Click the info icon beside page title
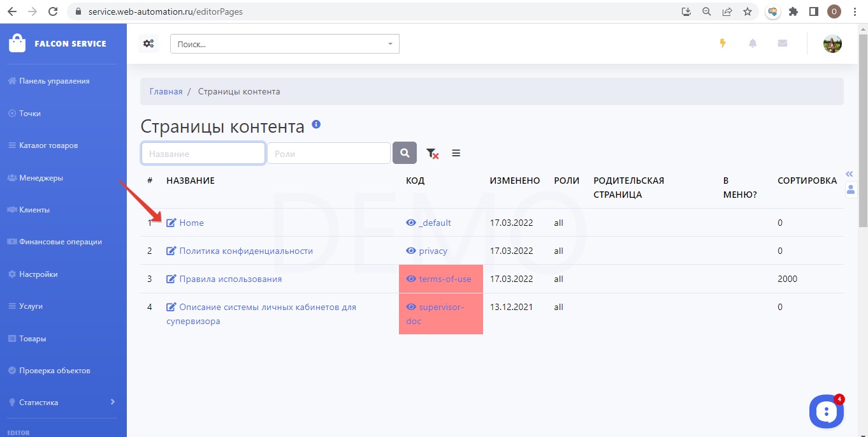This screenshot has width=868, height=437. click(x=316, y=124)
